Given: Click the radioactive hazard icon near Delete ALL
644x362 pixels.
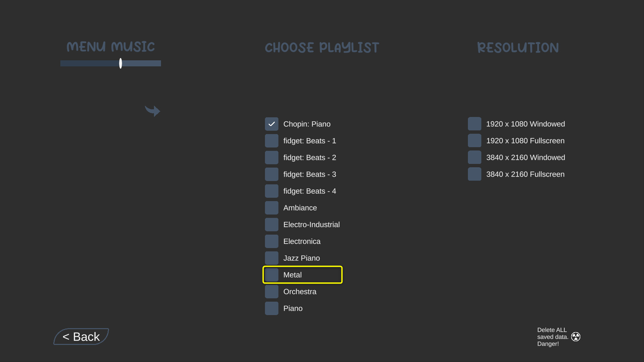Looking at the screenshot, I should click(x=576, y=337).
